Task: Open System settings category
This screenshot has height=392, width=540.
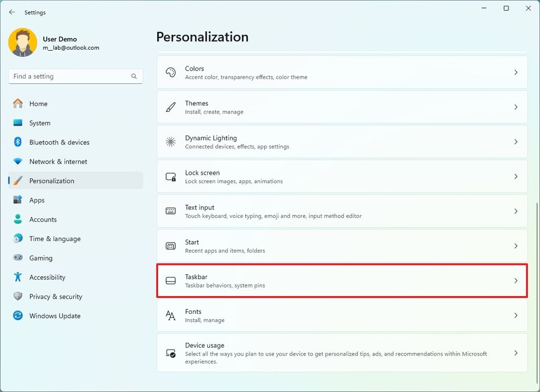Action: (x=75, y=122)
